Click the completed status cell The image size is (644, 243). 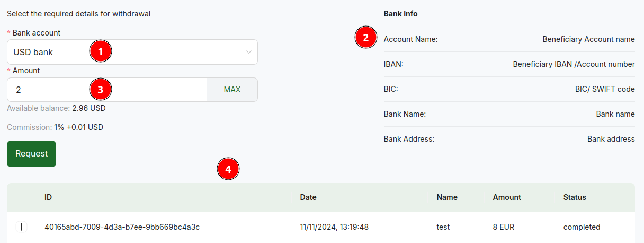(582, 227)
